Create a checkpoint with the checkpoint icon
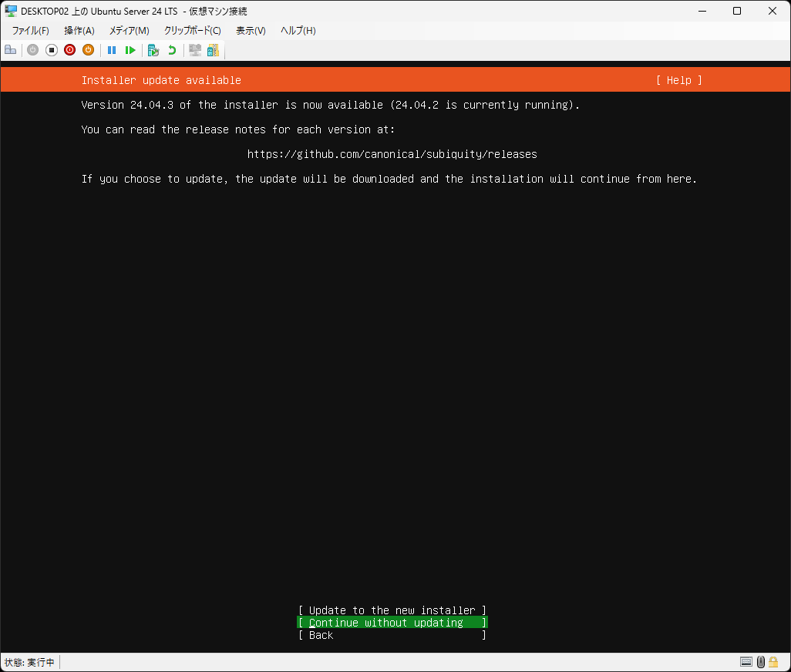 153,50
